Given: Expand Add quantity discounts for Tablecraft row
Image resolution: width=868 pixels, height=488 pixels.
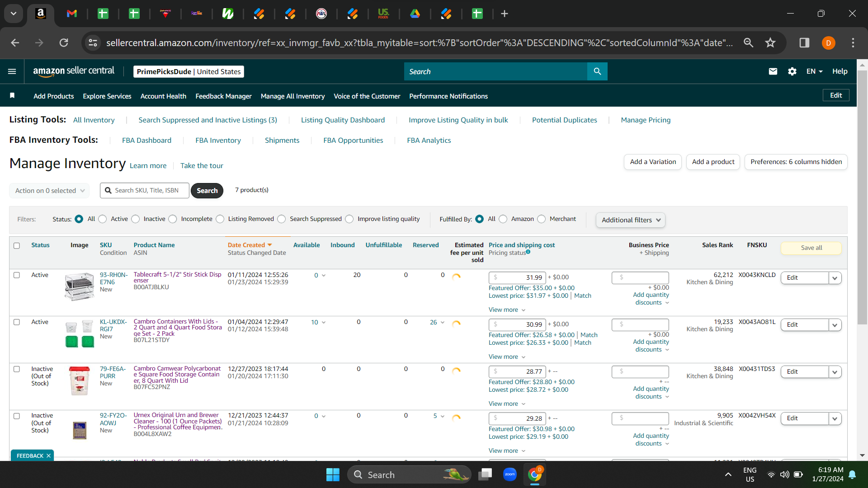Looking at the screenshot, I should [651, 299].
